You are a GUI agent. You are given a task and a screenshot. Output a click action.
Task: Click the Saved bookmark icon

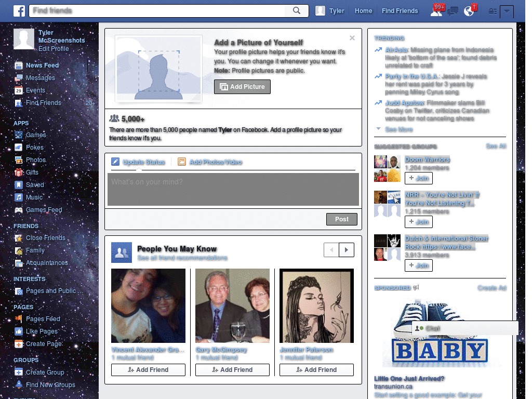(x=19, y=185)
